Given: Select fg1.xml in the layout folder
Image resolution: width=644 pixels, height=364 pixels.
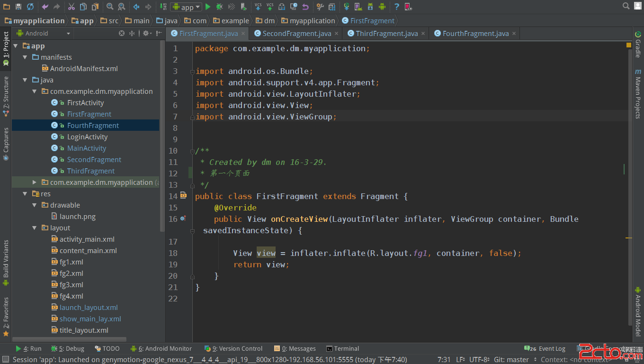Looking at the screenshot, I should point(71,262).
